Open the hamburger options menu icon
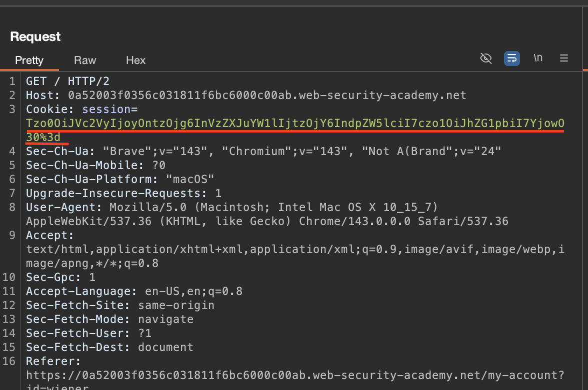Viewport: 588px width, 390px height. [x=564, y=58]
